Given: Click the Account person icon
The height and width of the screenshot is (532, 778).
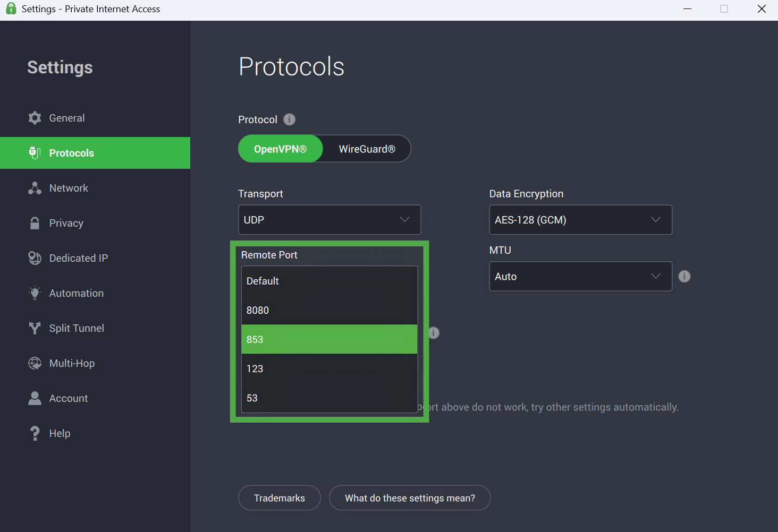Looking at the screenshot, I should point(35,398).
